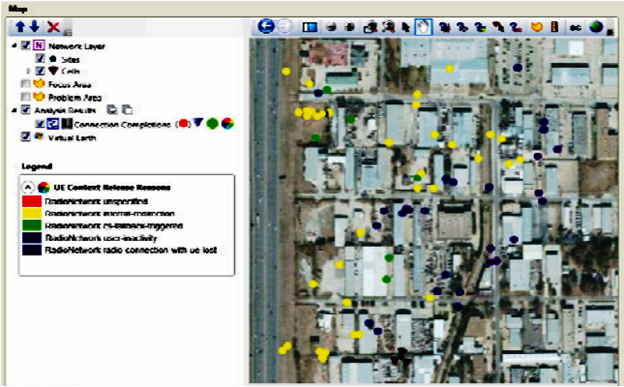Move layer down with blue down arrow
This screenshot has width=624, height=387.
click(35, 27)
